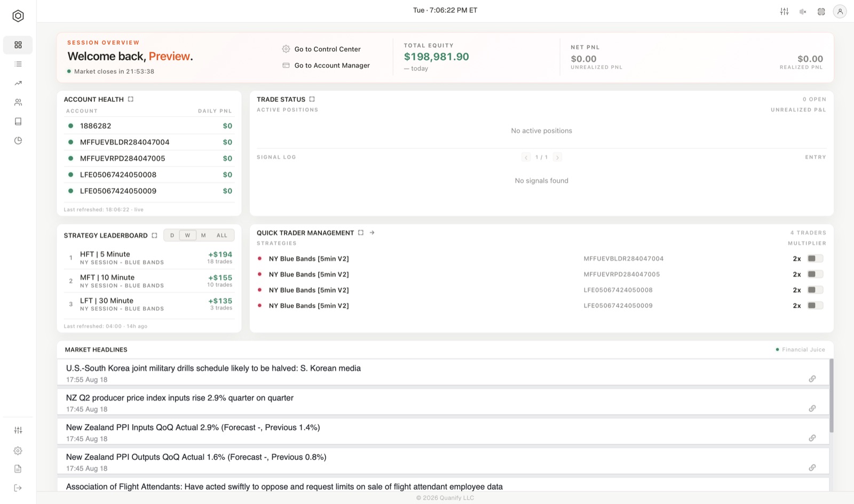The image size is (854, 504).
Task: Open the book icon in the sidebar
Action: click(18, 122)
